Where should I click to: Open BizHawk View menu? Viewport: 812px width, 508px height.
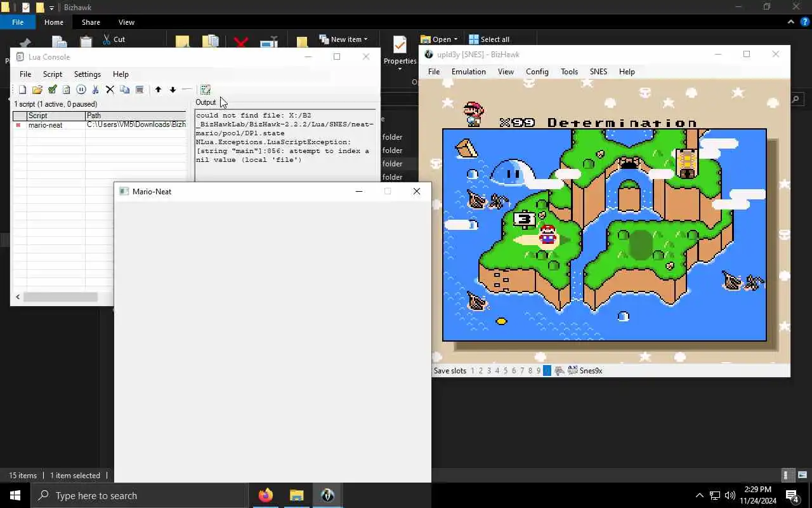(506, 72)
